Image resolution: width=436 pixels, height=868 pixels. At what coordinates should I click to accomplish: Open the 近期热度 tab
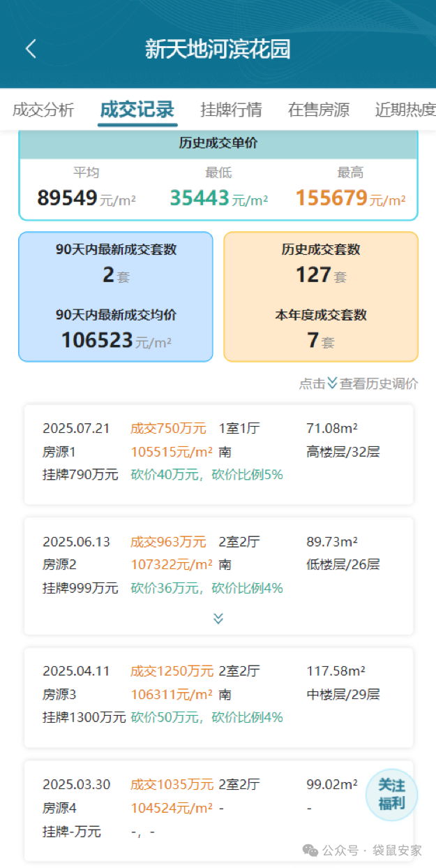pyautogui.click(x=405, y=110)
